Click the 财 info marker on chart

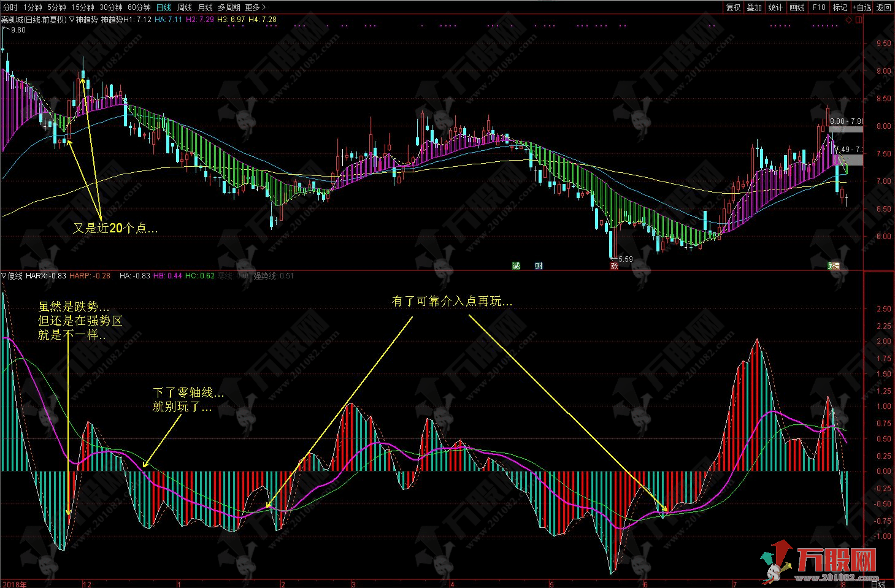[x=539, y=265]
